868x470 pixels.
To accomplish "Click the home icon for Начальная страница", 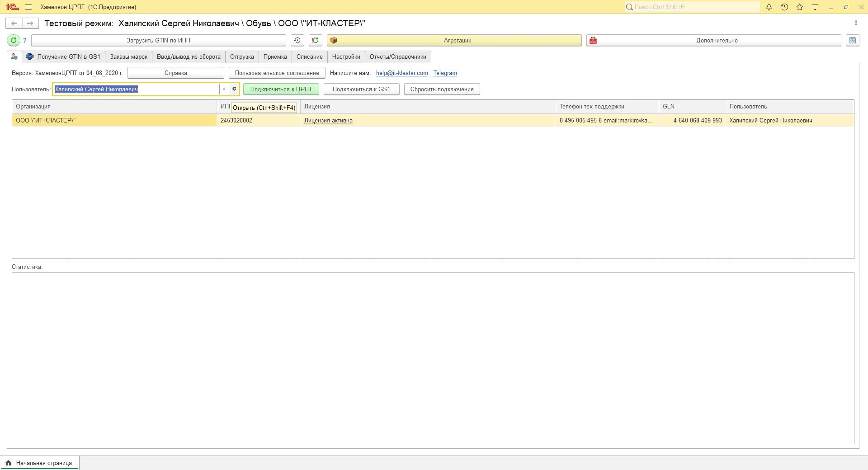I will tap(8, 463).
